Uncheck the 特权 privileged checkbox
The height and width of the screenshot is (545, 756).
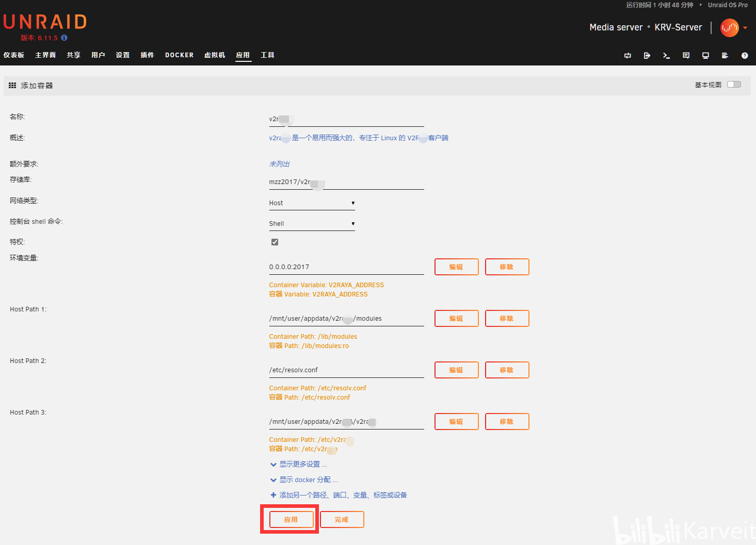coord(275,242)
